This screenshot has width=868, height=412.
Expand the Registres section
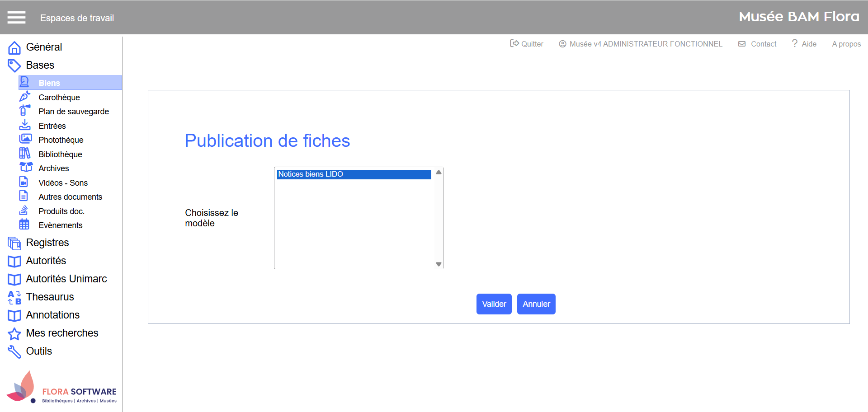[x=47, y=243]
